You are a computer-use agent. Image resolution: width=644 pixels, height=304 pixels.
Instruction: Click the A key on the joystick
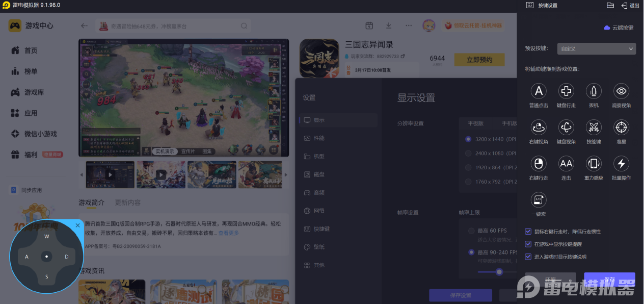coord(26,257)
